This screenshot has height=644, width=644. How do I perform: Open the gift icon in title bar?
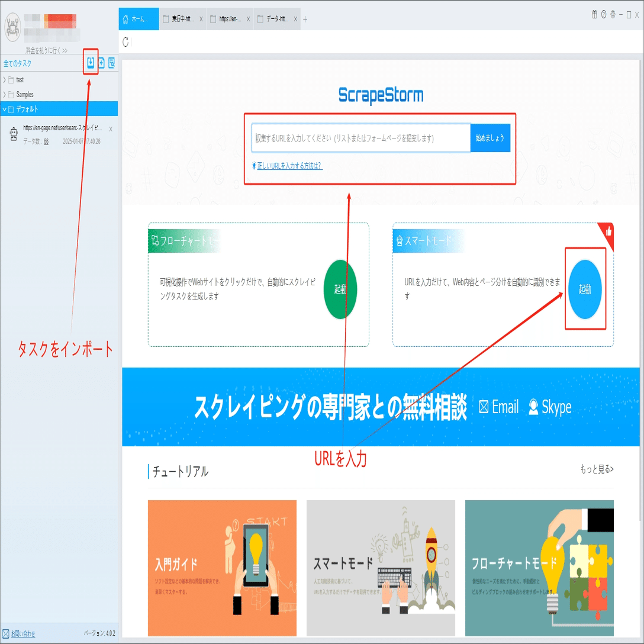pyautogui.click(x=594, y=14)
